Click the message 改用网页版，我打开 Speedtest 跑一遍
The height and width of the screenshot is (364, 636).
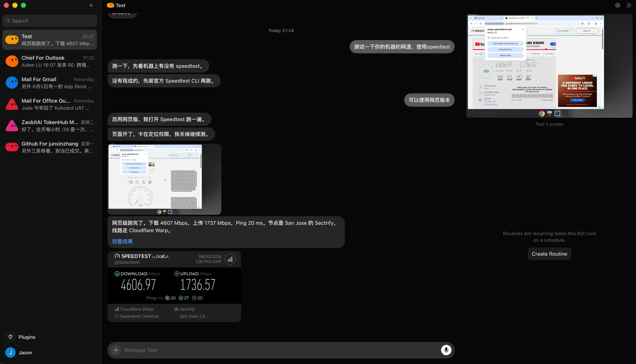point(159,119)
